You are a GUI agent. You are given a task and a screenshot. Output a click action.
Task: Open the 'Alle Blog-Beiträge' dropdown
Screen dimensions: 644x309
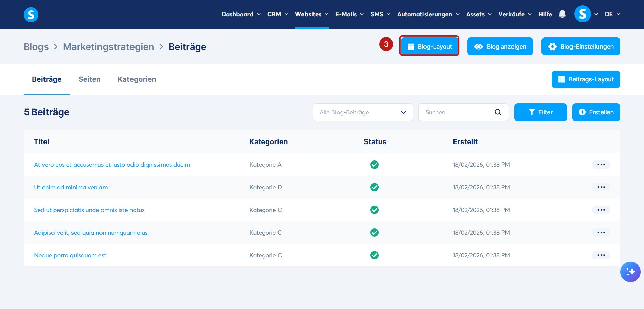(363, 112)
